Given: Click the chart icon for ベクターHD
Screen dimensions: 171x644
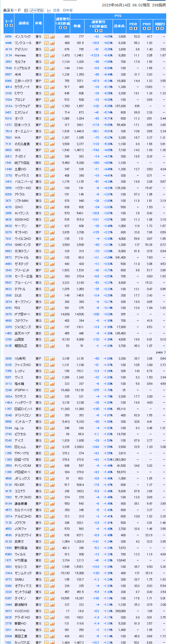Looking at the screenshot, I should tap(52, 188).
